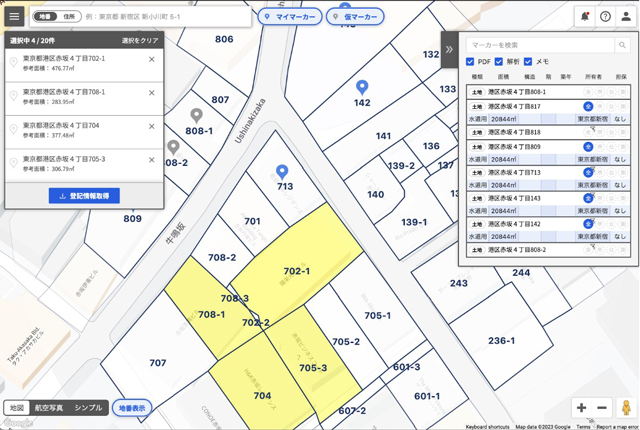Switch map view to 航空写真
The width and height of the screenshot is (640, 430).
(49, 408)
